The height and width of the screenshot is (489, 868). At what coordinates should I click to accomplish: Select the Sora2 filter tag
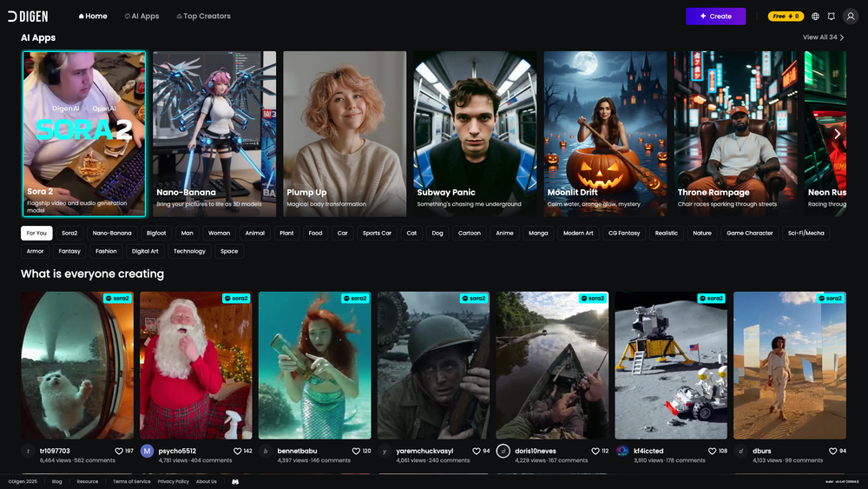69,233
